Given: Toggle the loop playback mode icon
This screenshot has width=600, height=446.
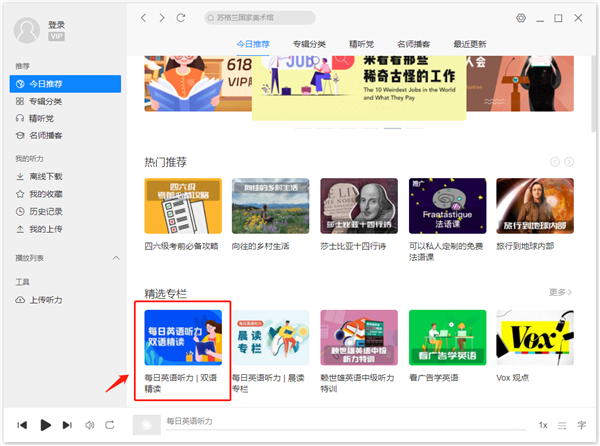Looking at the screenshot, I should [109, 425].
